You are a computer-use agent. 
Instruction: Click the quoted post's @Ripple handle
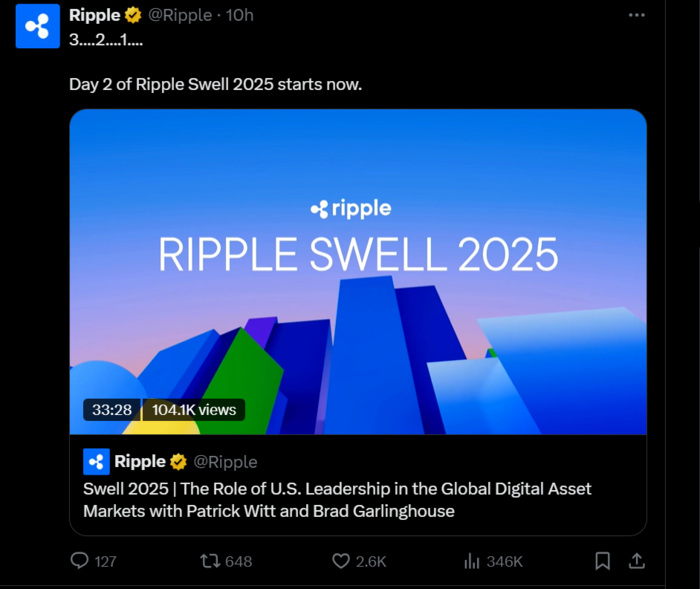point(225,462)
